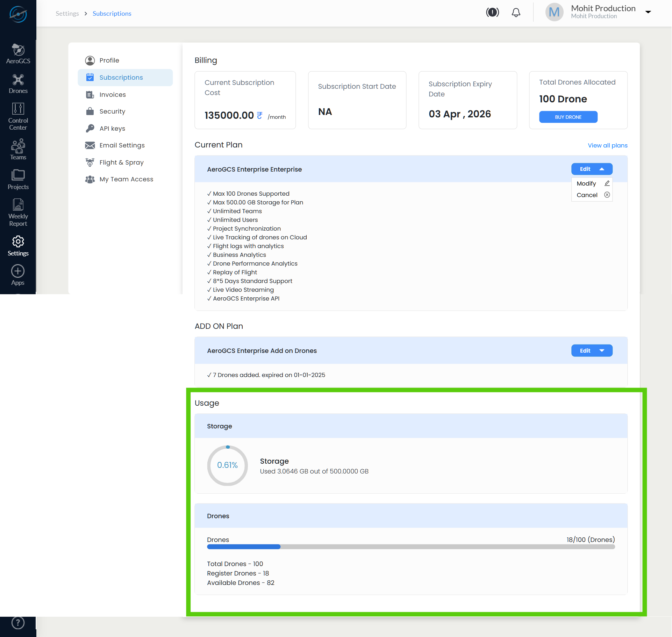This screenshot has height=637, width=672.
Task: Click the Settings breadcrumb link
Action: (x=67, y=13)
